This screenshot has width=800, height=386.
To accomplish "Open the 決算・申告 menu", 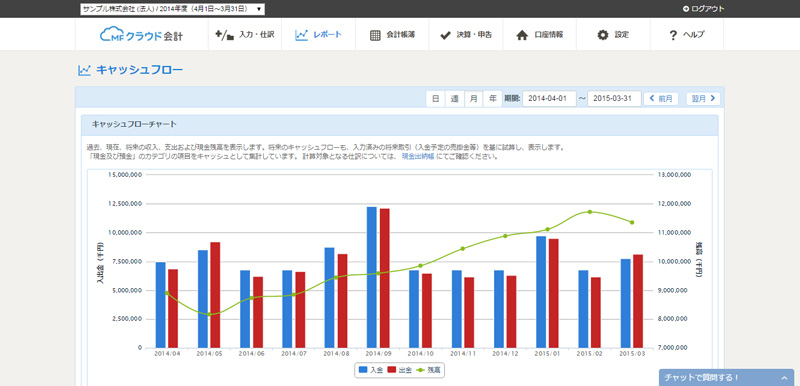I will 466,35.
